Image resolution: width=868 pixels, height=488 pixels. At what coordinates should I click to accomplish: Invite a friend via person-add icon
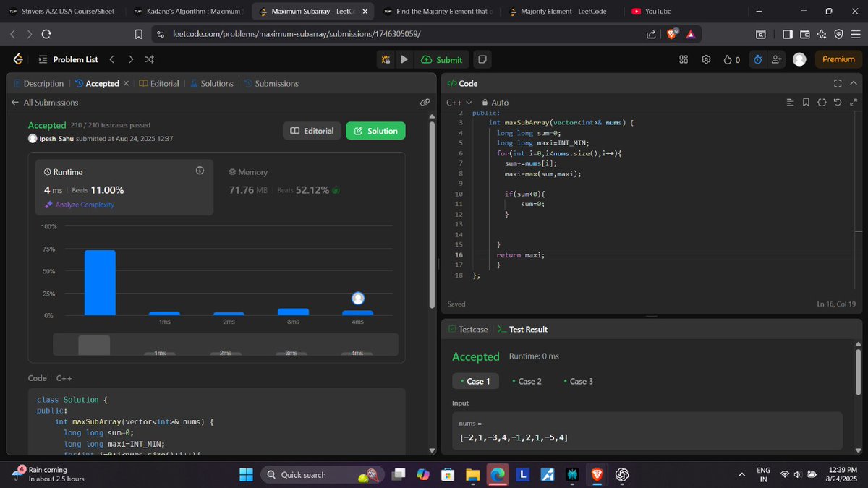775,59
